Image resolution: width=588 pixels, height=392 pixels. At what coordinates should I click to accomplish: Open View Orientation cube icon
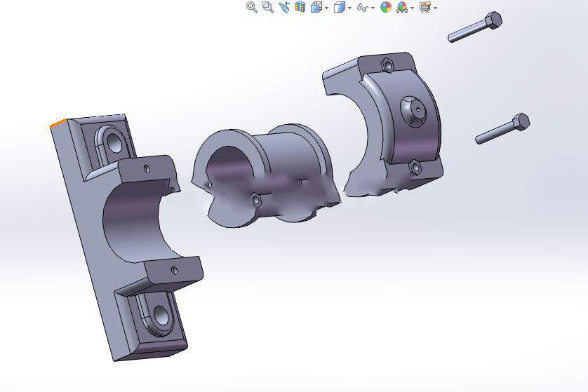[x=316, y=7]
